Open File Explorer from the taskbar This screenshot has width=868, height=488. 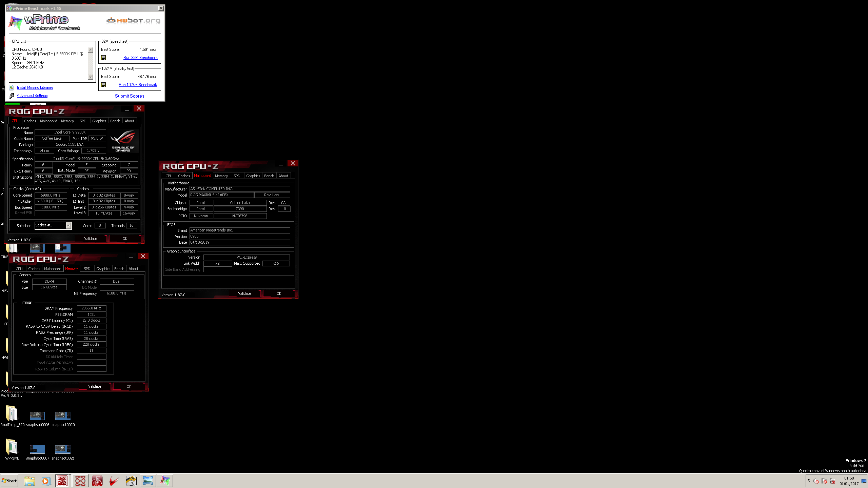[29, 481]
